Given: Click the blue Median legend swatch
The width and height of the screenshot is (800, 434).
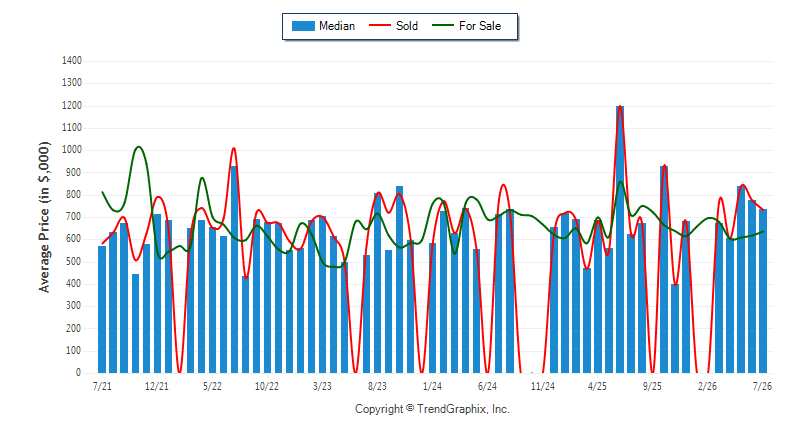Looking at the screenshot, I should point(303,26).
